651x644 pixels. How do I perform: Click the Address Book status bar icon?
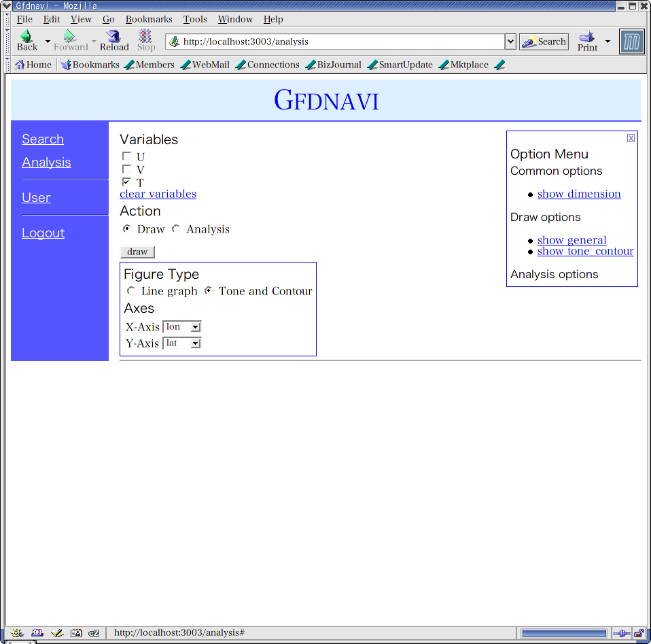[x=76, y=633]
